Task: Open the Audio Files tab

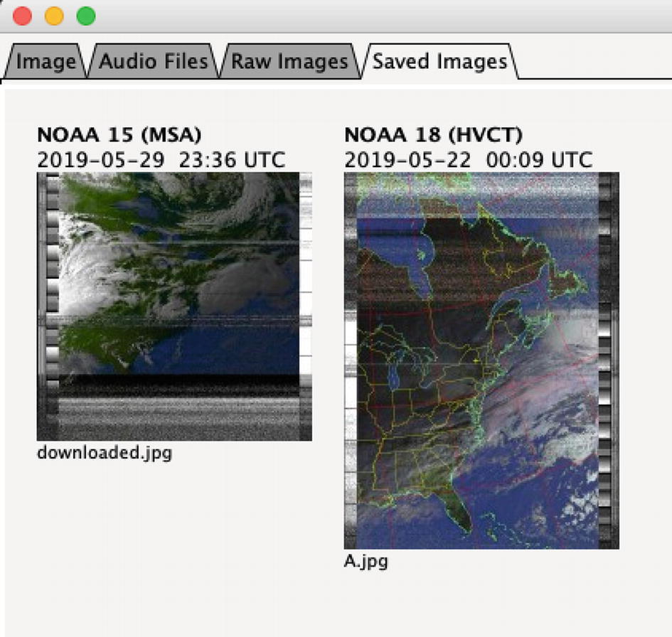Action: coord(153,61)
